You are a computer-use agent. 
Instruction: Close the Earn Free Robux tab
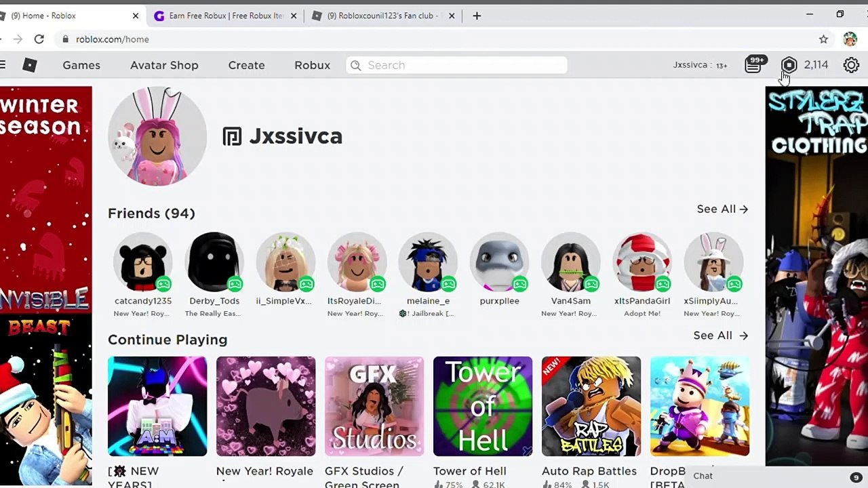[294, 16]
